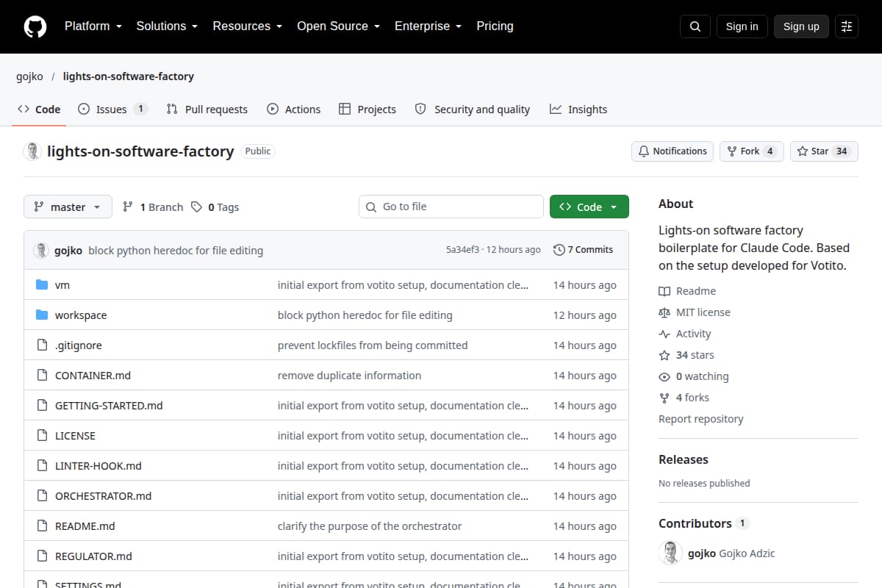
Task: Open the ORCHESTRATOR.md file name
Action: click(x=103, y=496)
